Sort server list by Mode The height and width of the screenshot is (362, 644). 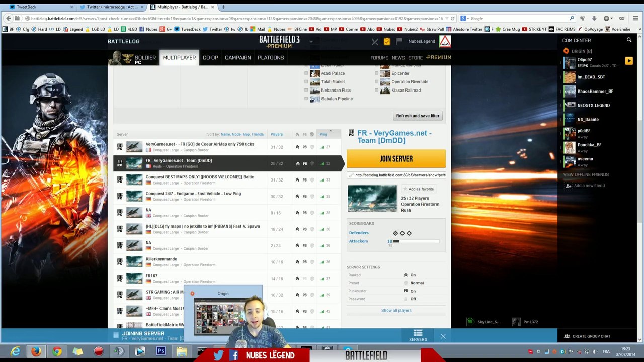[x=236, y=134]
